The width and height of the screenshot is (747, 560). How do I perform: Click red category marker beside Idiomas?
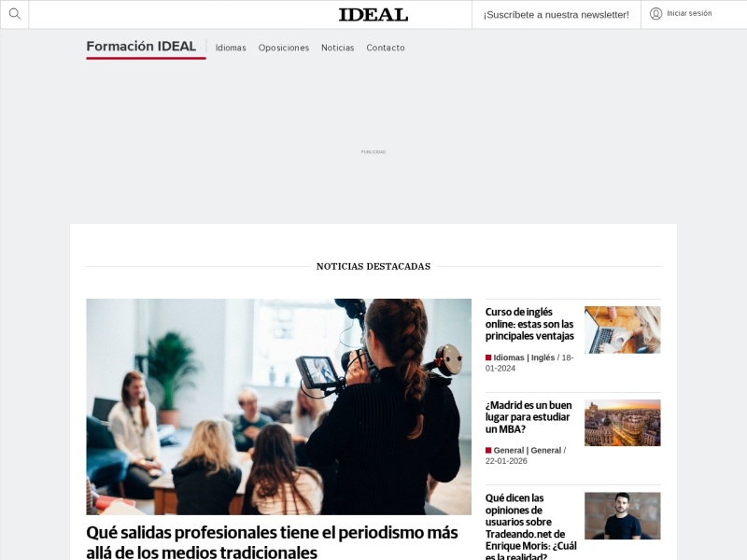[x=488, y=357]
